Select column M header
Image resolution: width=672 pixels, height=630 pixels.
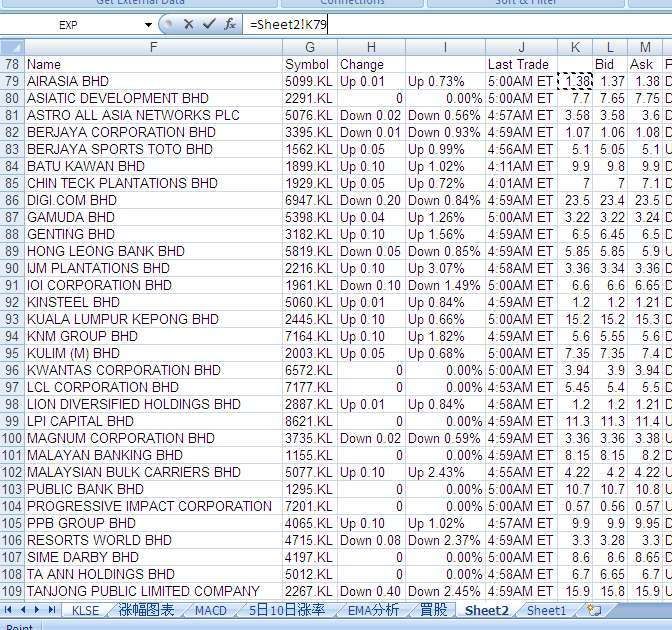(645, 47)
